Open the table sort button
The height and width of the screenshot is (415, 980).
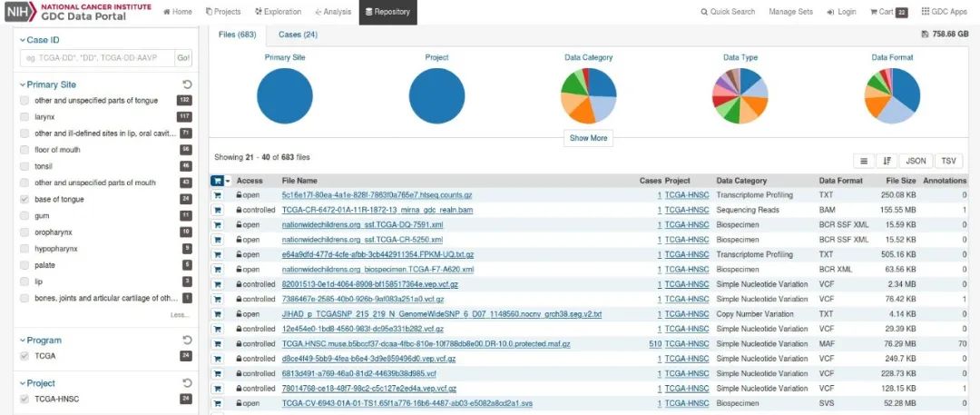pyautogui.click(x=887, y=161)
